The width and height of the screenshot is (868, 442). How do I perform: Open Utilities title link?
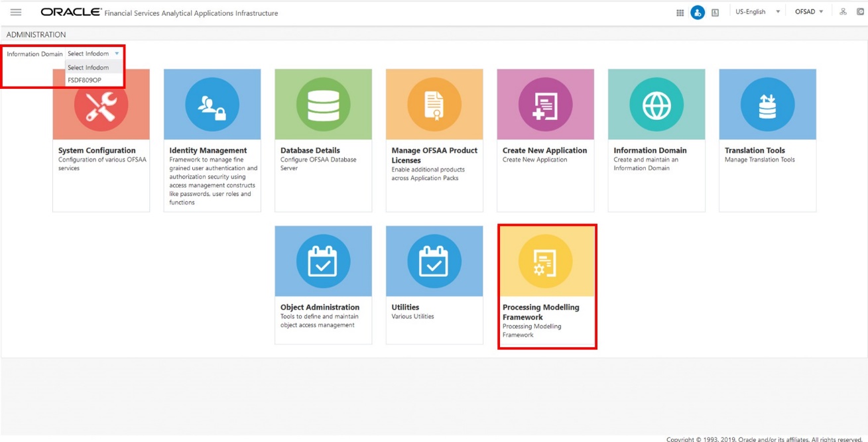click(405, 307)
